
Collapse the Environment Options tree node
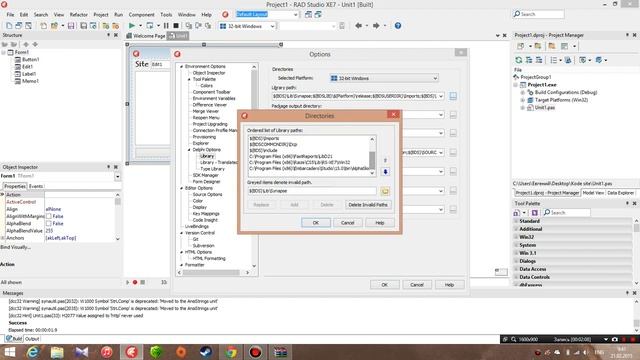pos(182,66)
